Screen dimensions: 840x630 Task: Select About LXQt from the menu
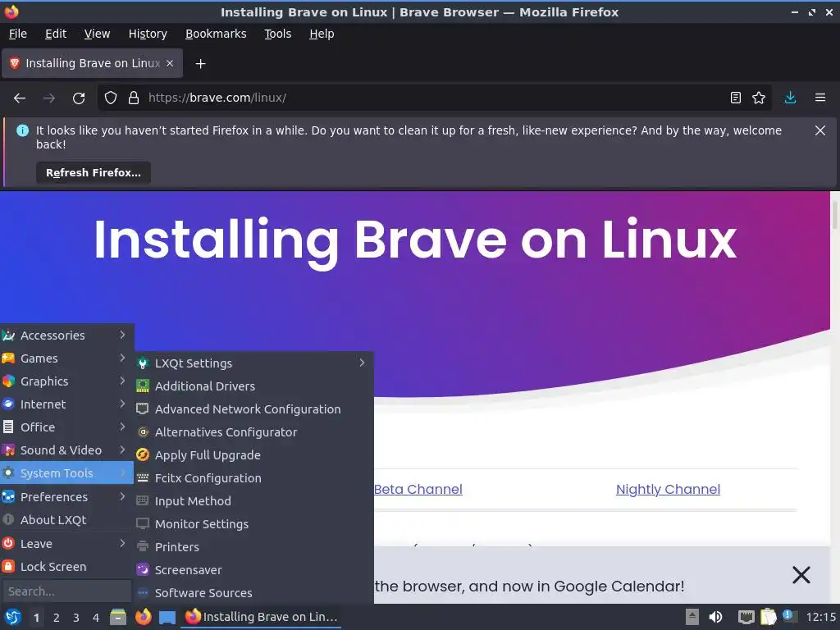(x=67, y=520)
